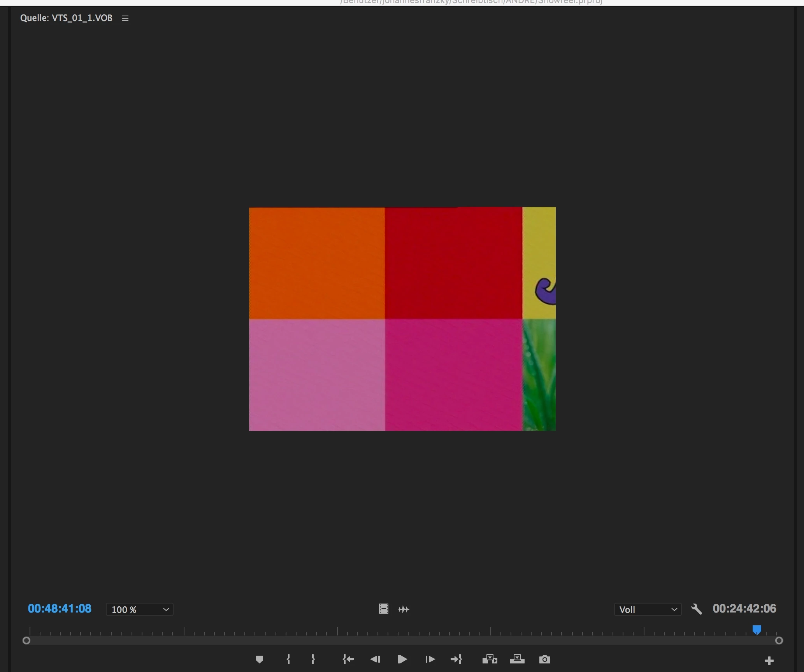Click the blue playhead on the time ruler
The image size is (804, 672).
(x=757, y=630)
